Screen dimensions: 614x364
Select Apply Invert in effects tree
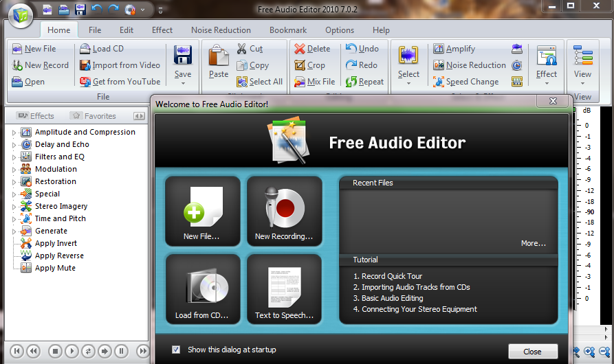pyautogui.click(x=56, y=243)
